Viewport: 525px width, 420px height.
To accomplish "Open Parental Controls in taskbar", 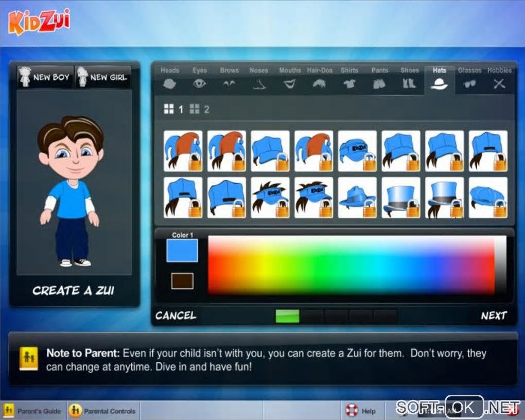I will point(103,411).
